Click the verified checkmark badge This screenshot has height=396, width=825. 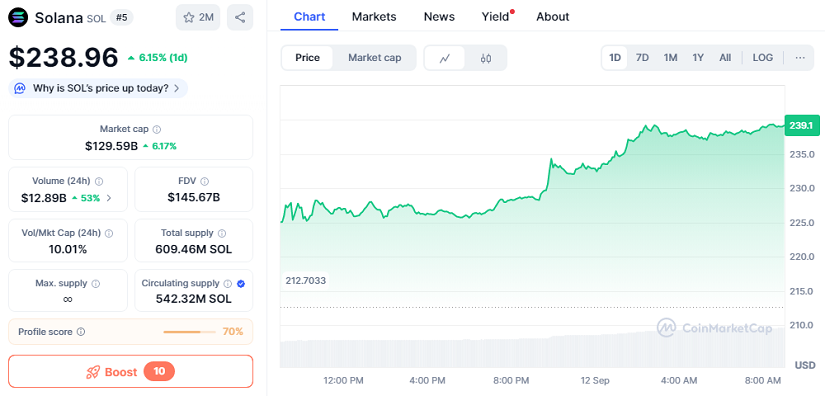click(241, 283)
